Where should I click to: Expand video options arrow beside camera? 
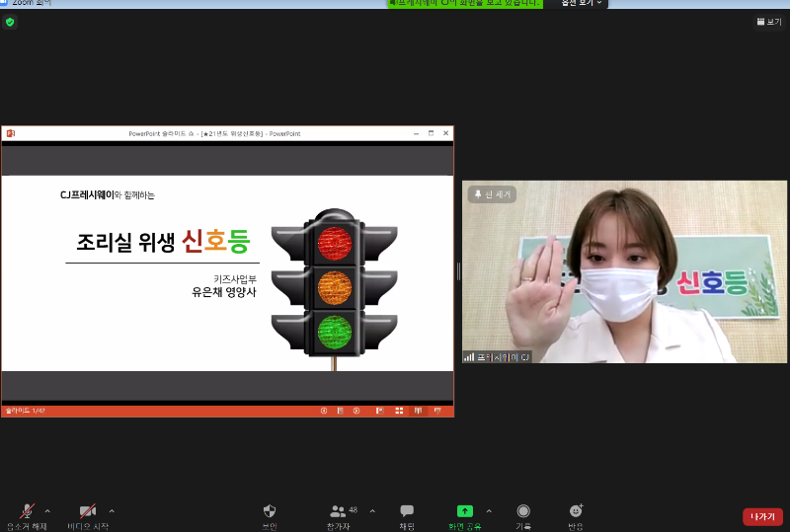112,510
